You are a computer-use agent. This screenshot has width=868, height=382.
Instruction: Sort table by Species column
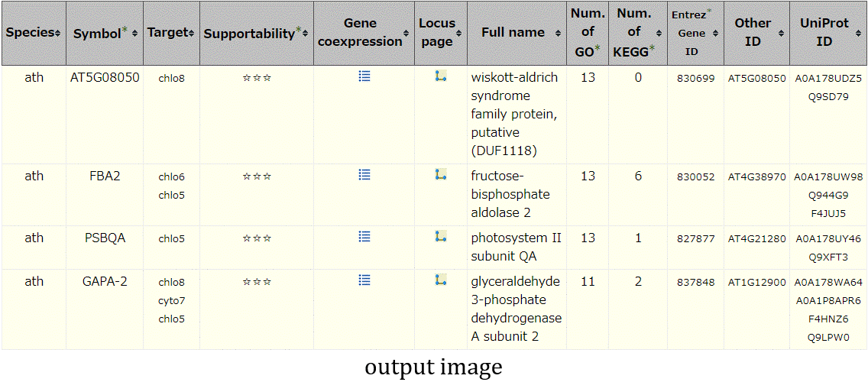pos(33,33)
